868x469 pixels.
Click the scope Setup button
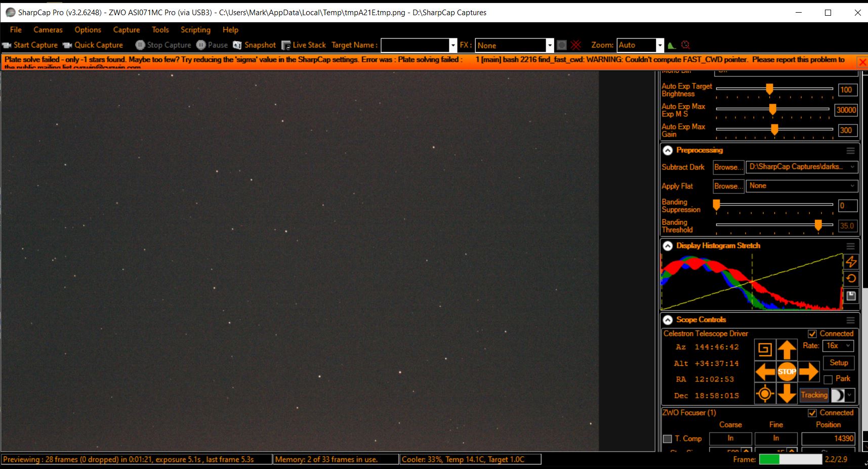pos(839,363)
